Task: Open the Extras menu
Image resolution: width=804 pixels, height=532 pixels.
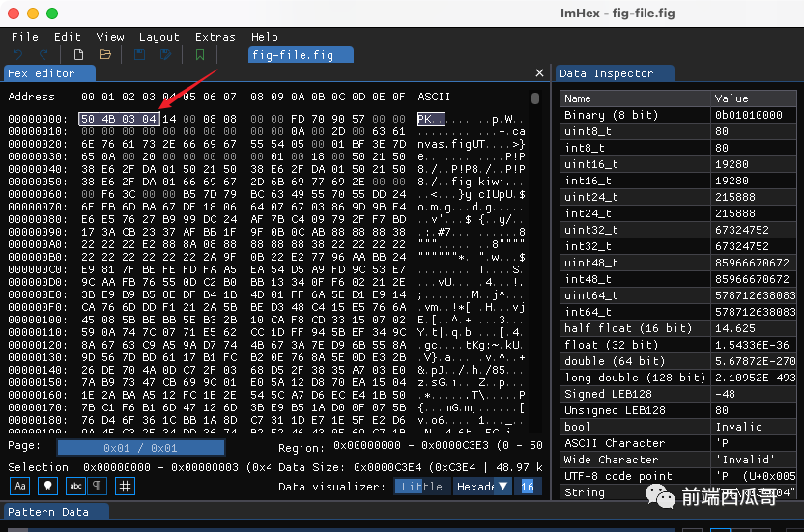Action: 215,37
